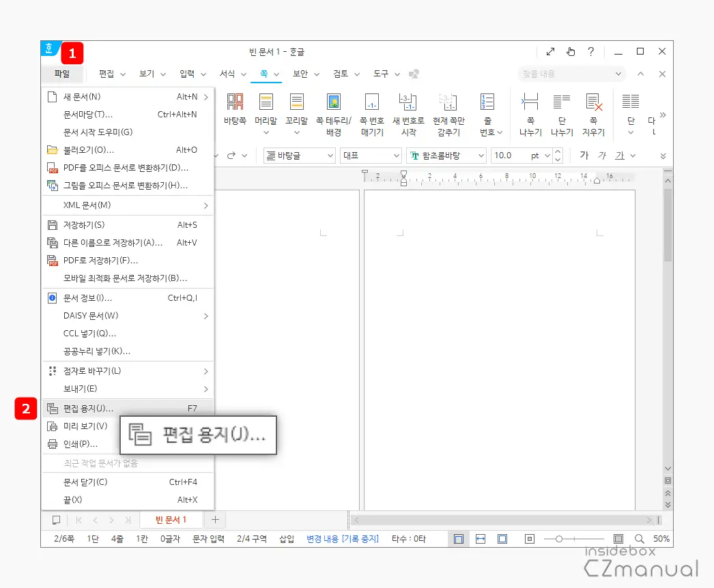
Task: Open the 파일 menu
Action: pos(62,74)
